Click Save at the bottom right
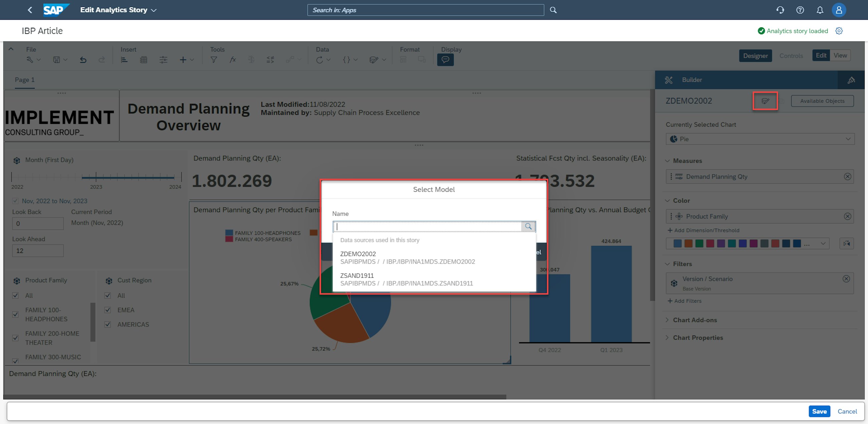 pos(820,411)
